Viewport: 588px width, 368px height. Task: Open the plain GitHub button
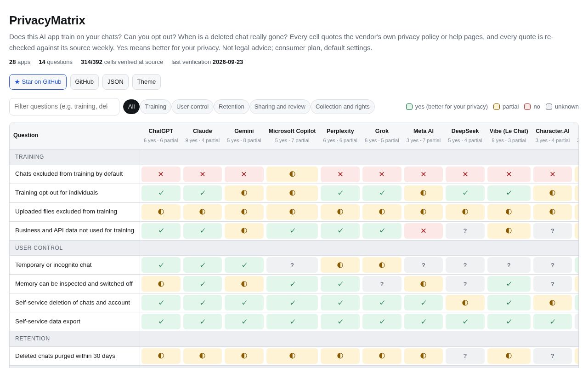[85, 82]
